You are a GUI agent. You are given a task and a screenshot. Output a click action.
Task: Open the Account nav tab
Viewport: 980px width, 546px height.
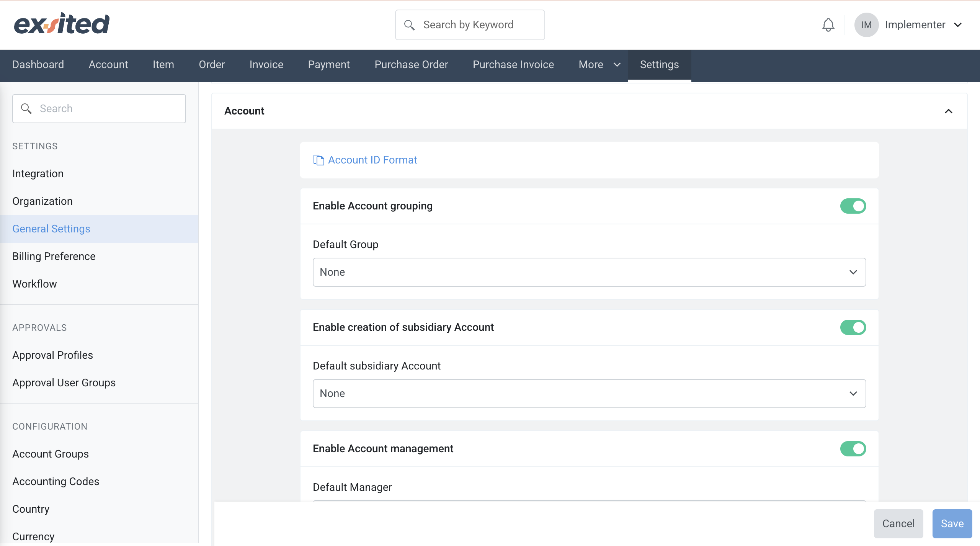click(108, 65)
